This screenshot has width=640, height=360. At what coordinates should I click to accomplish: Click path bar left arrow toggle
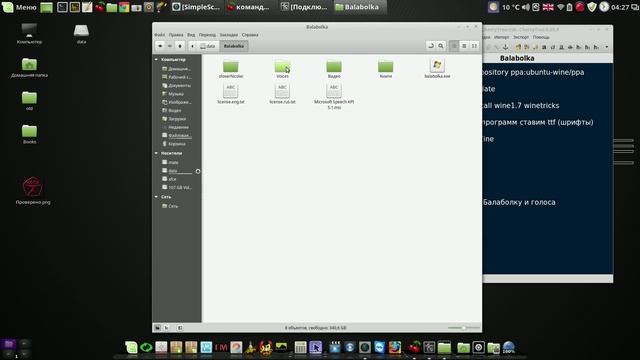[x=192, y=46]
